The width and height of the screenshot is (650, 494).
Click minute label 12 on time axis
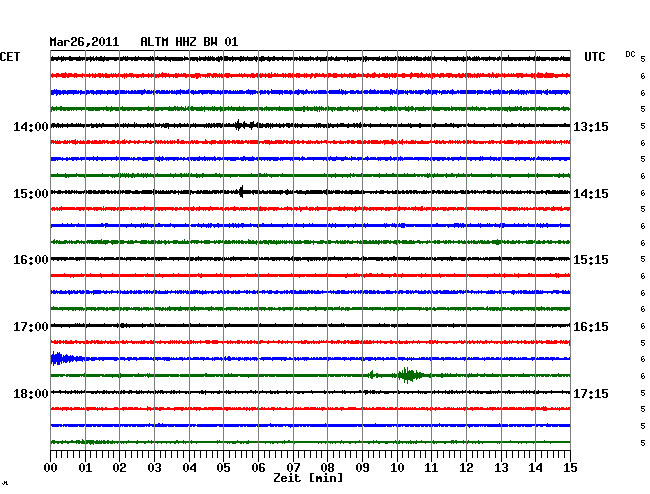pyautogui.click(x=466, y=468)
